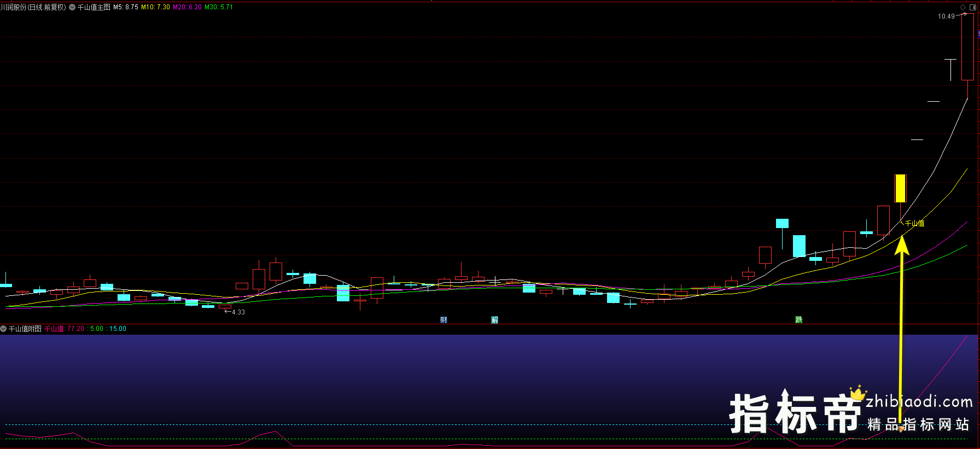
Task: Open the 千山值附图 sub-chart dropdown arrow
Action: tap(3, 329)
